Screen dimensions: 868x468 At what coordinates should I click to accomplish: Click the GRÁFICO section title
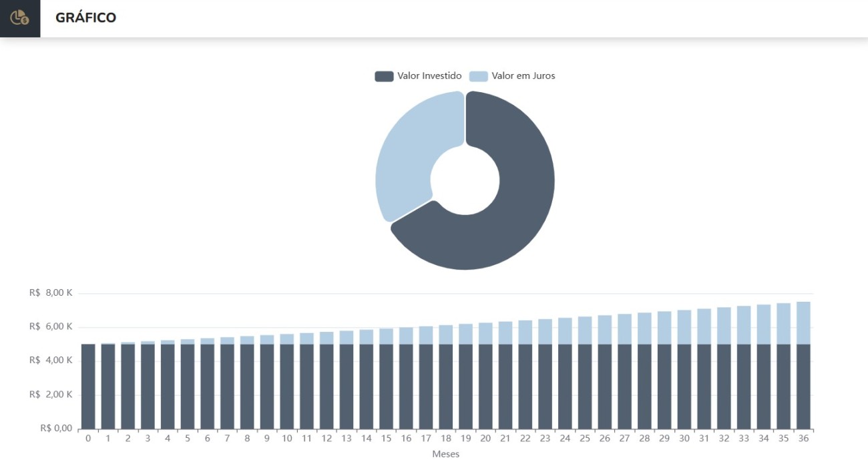(85, 18)
